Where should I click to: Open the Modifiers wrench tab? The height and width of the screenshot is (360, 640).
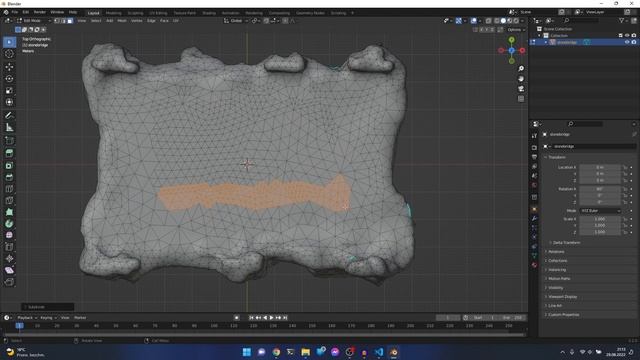[534, 218]
